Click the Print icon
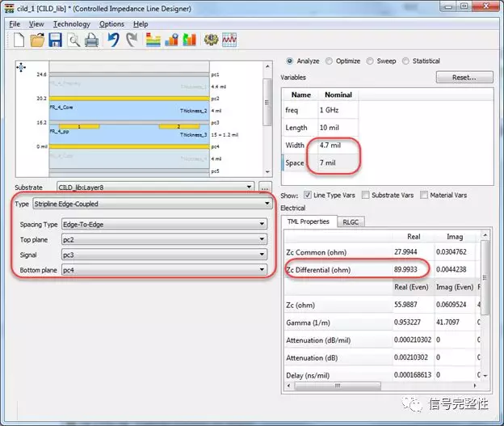Screen dimensions: 504x426 pos(91,40)
